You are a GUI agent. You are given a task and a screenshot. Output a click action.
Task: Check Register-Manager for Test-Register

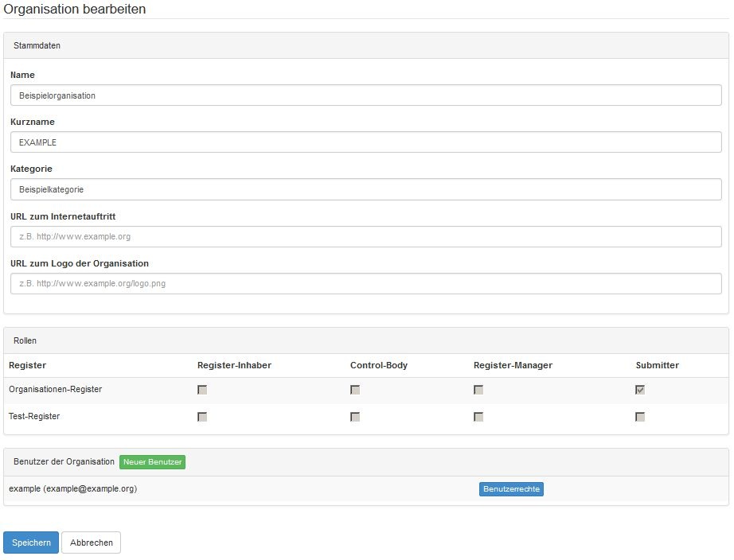click(478, 417)
